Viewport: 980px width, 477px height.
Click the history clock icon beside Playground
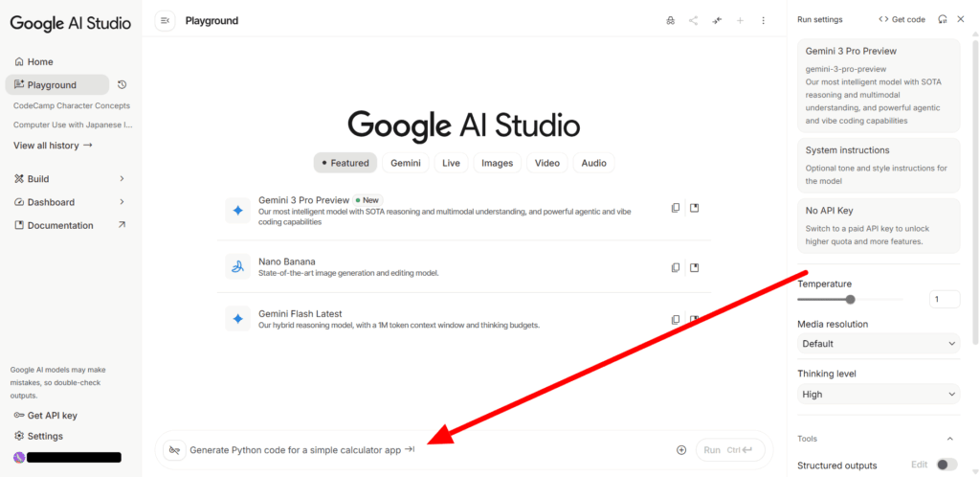click(122, 85)
